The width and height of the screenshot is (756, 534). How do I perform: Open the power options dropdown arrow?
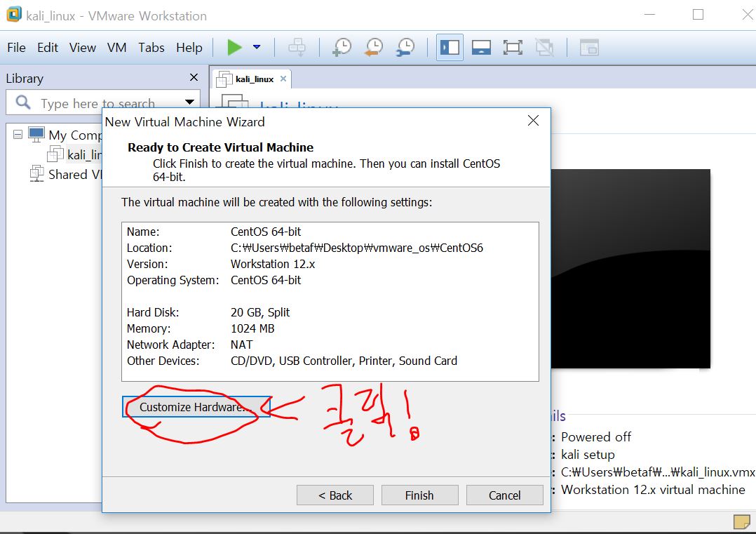click(257, 47)
